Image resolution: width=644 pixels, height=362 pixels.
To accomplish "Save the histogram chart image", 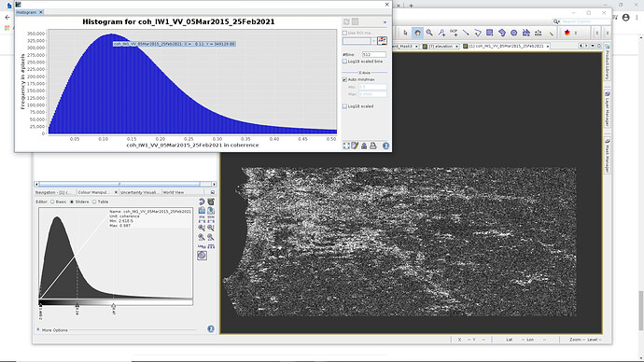I will point(364,146).
